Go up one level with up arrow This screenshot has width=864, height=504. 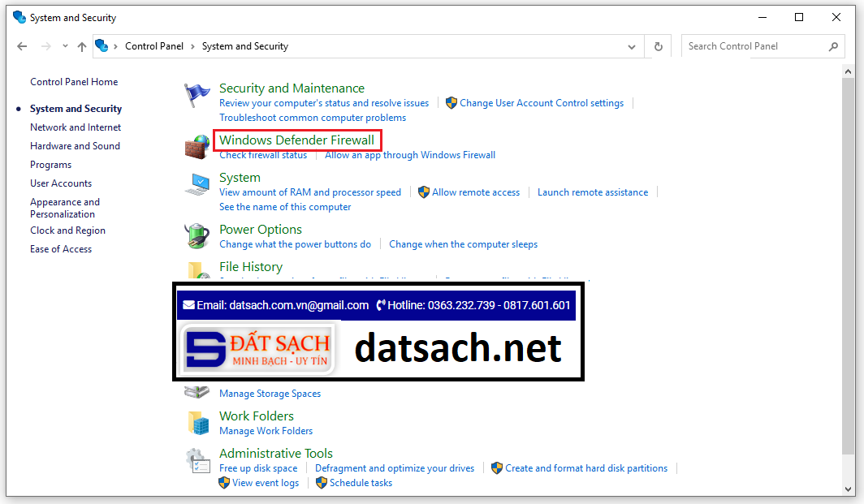coord(81,47)
